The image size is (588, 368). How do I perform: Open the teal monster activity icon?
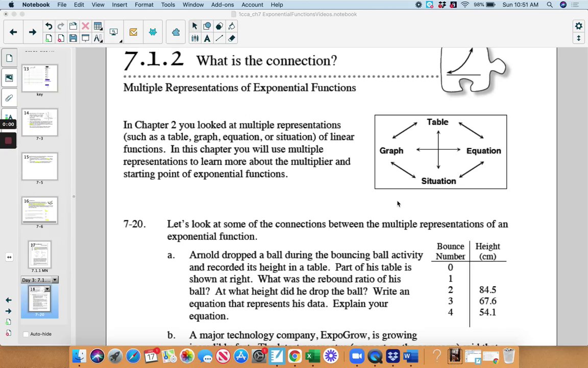(153, 32)
